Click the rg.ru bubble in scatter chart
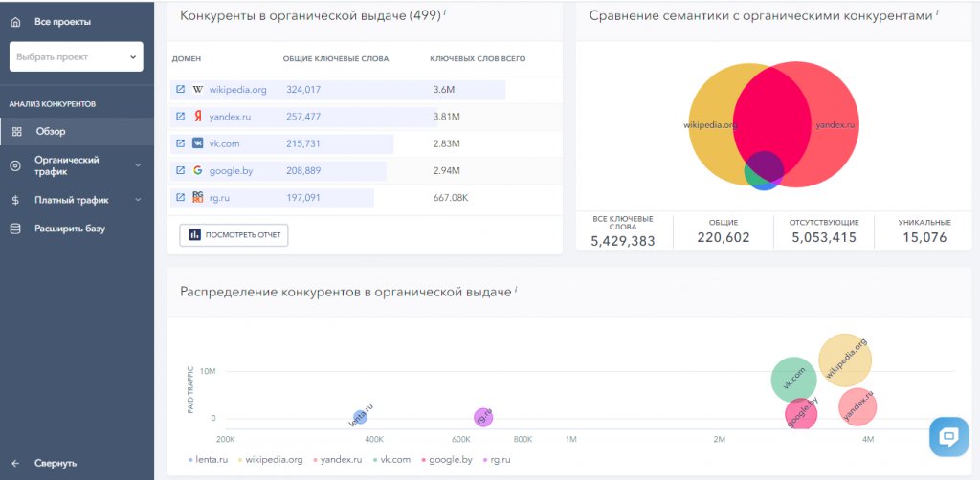 coord(483,418)
